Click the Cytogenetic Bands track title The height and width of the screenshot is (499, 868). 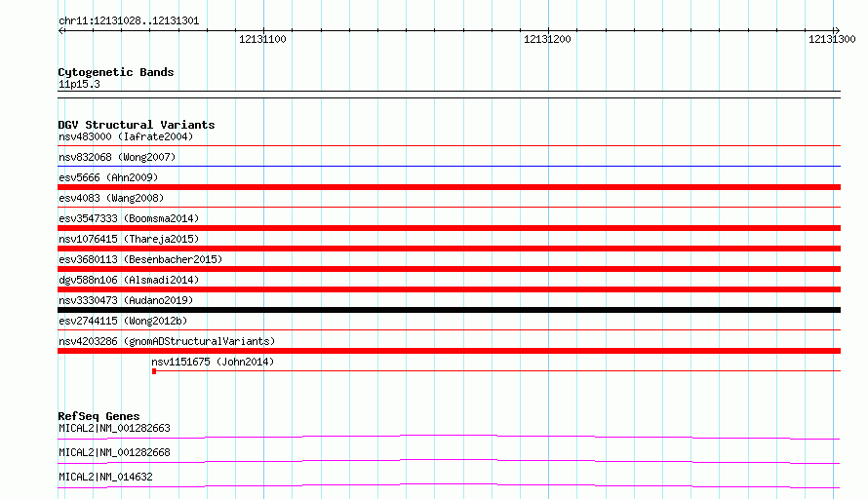coord(116,72)
